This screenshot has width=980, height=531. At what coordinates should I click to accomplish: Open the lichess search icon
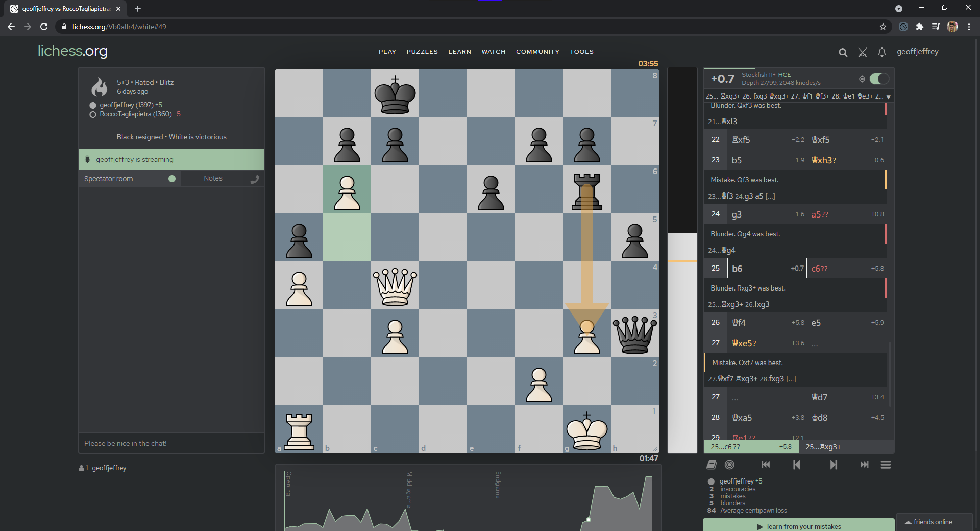(843, 52)
